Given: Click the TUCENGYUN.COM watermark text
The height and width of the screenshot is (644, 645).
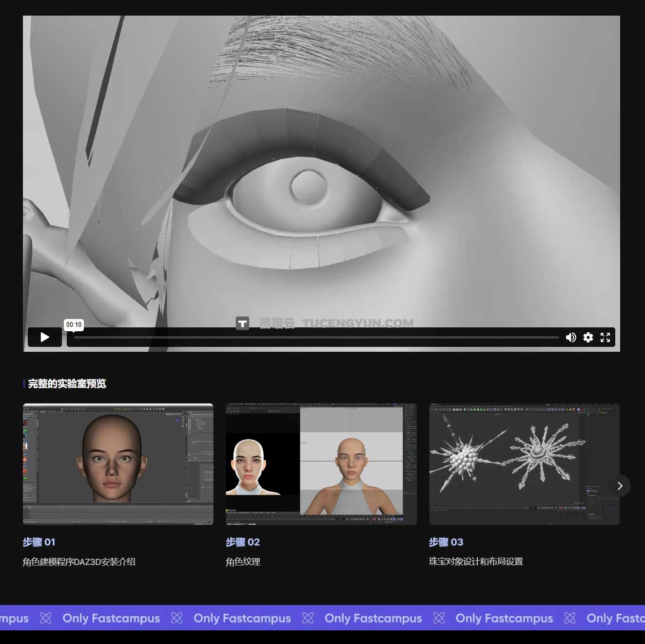Looking at the screenshot, I should click(x=358, y=323).
